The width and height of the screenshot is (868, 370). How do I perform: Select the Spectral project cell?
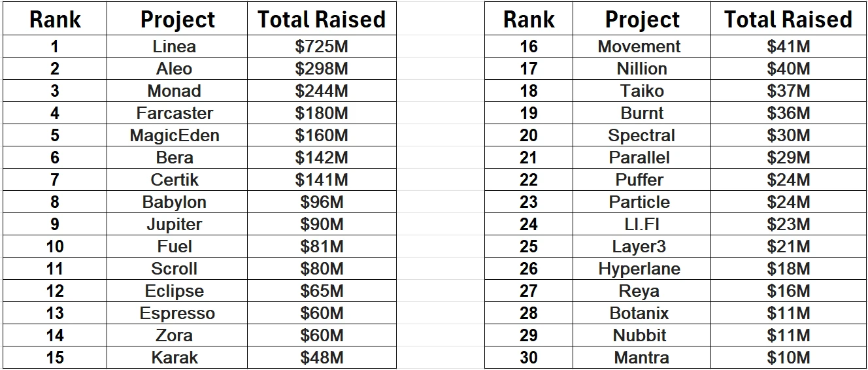[642, 136]
